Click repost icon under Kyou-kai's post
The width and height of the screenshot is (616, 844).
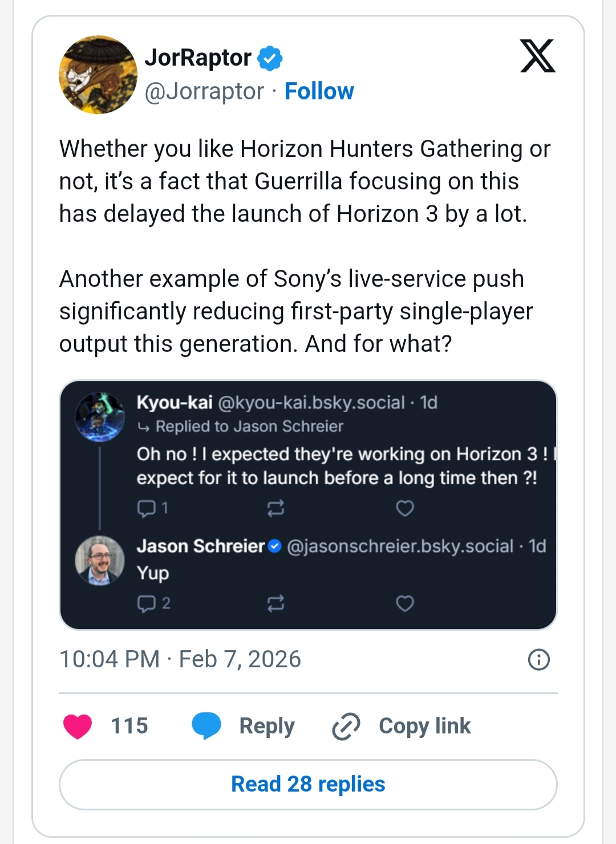(x=276, y=508)
